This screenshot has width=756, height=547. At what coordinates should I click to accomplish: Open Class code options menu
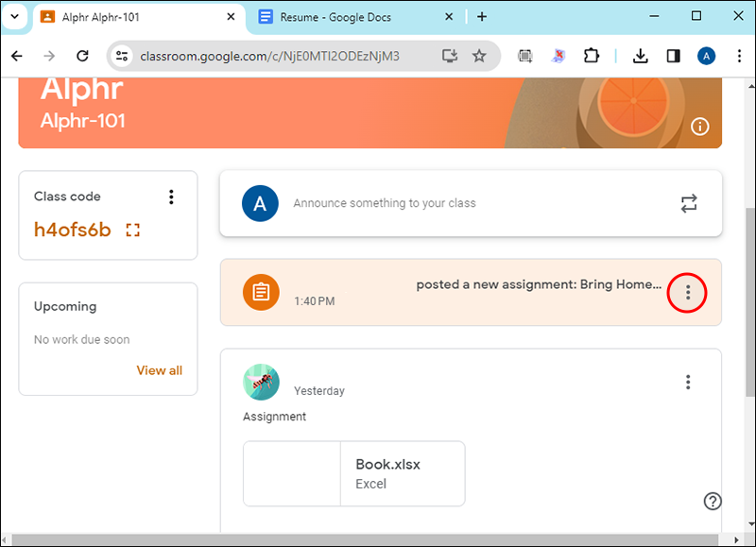pyautogui.click(x=171, y=197)
